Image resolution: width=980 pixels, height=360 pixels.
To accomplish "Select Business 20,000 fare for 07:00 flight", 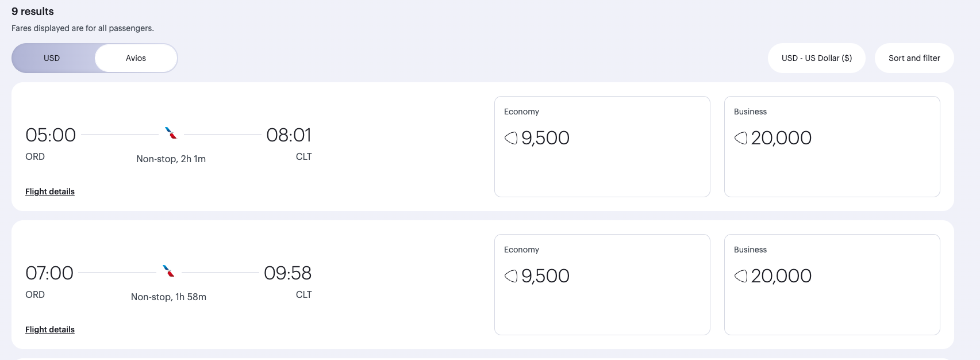I will click(x=832, y=285).
